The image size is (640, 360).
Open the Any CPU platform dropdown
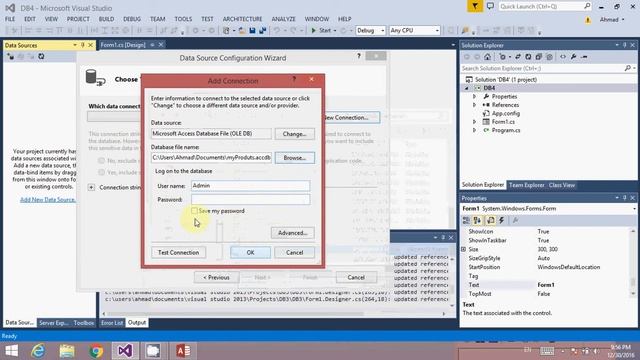pos(414,31)
